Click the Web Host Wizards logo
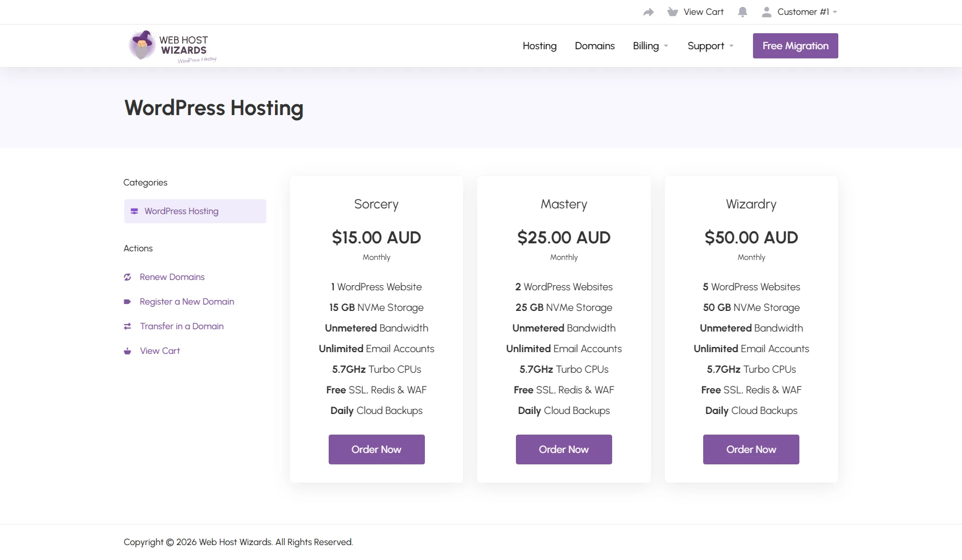Viewport: 962px width, 560px height. point(173,46)
